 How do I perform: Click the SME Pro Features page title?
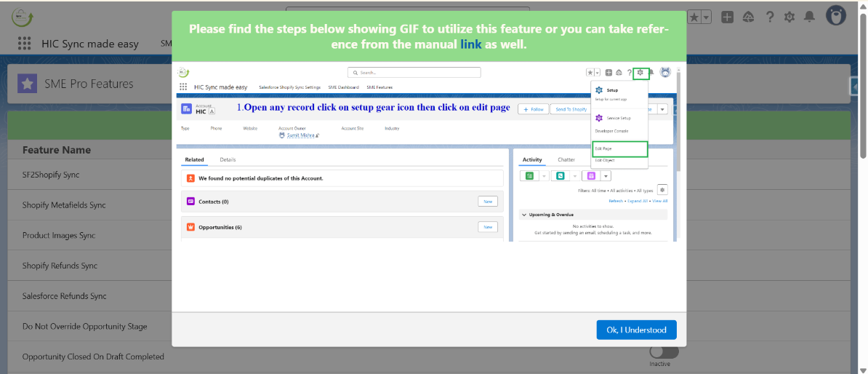click(89, 84)
